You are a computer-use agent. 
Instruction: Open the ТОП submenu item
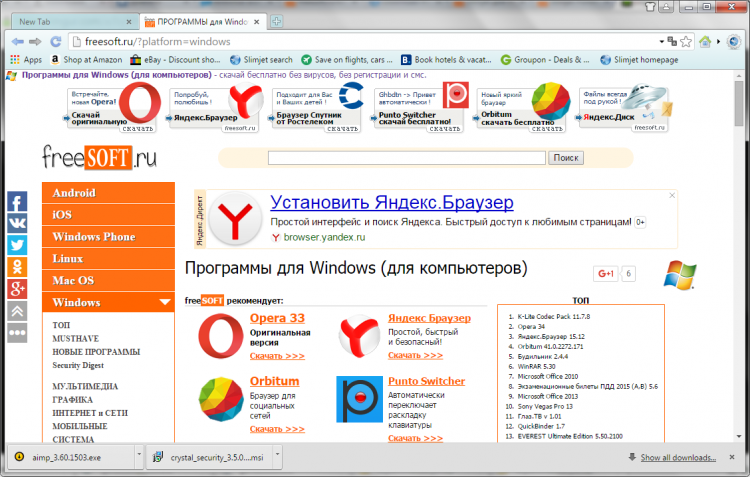[61, 325]
